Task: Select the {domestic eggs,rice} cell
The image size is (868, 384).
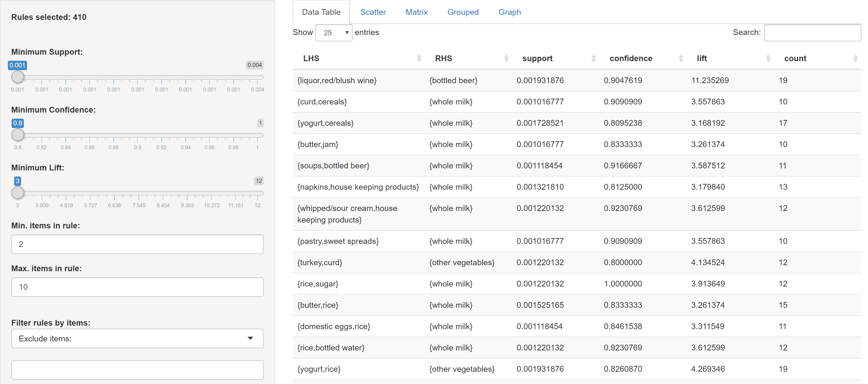Action: click(334, 326)
